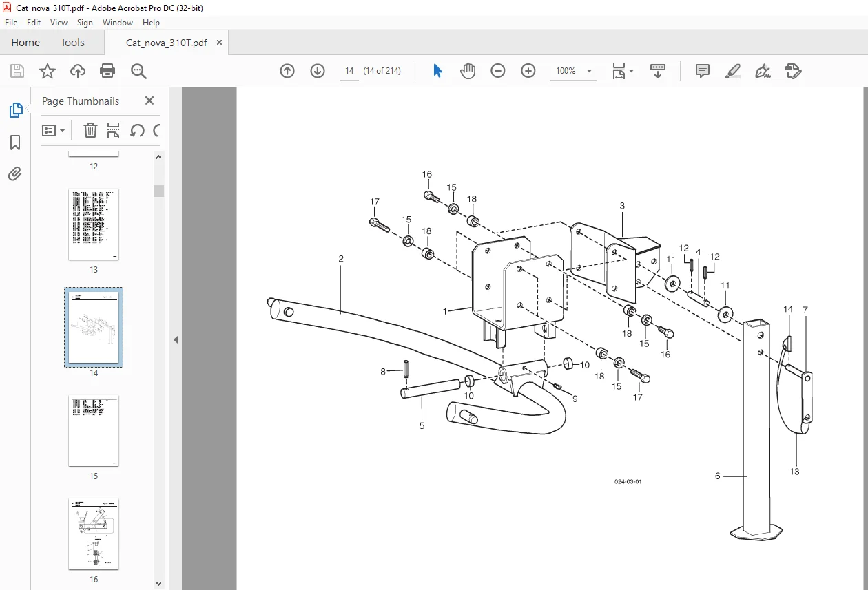
Task: Click the Page Thumbnails title
Action: [x=81, y=101]
